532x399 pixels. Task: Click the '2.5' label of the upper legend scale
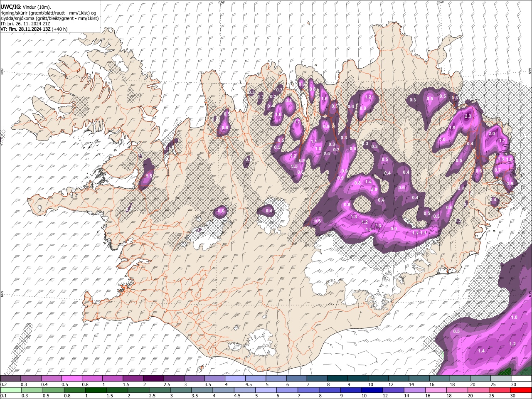167,384
